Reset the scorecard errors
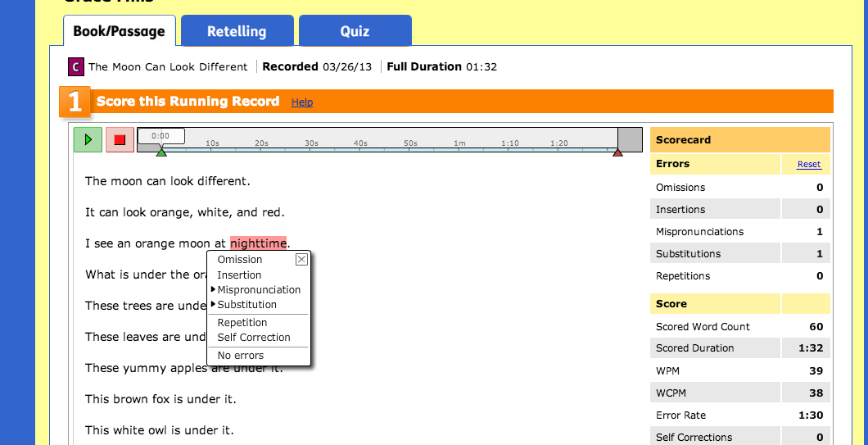868x445 pixels. 809,165
